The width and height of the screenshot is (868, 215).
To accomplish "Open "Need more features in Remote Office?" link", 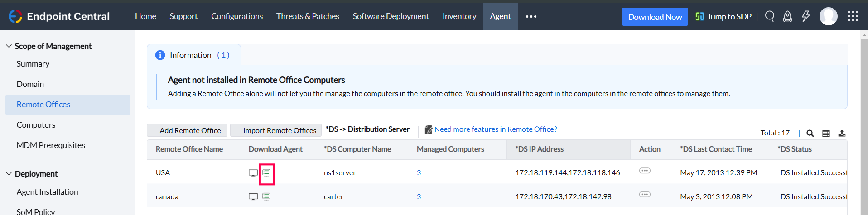I will 495,129.
